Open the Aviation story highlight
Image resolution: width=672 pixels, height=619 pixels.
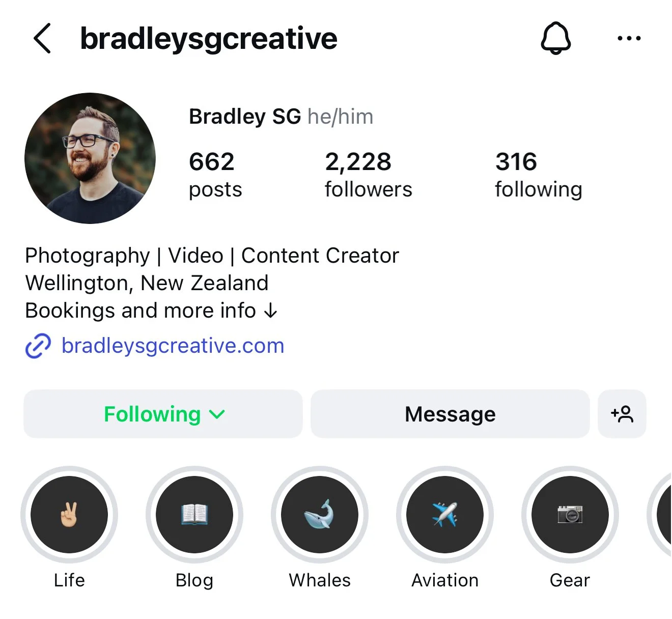(x=445, y=515)
